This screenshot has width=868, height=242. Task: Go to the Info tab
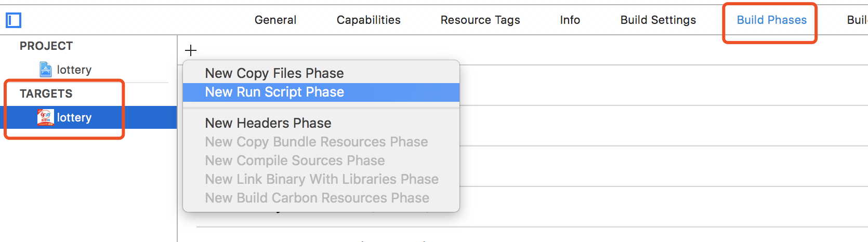tap(570, 20)
